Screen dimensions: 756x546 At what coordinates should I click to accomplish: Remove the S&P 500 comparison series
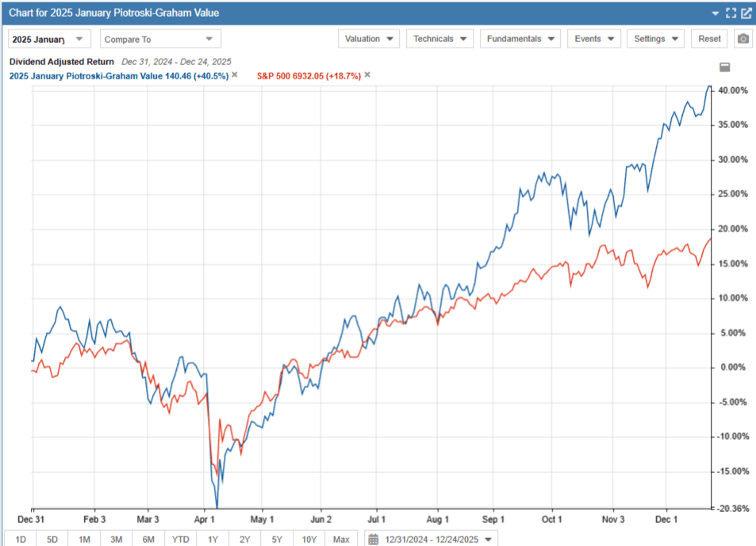coord(367,75)
